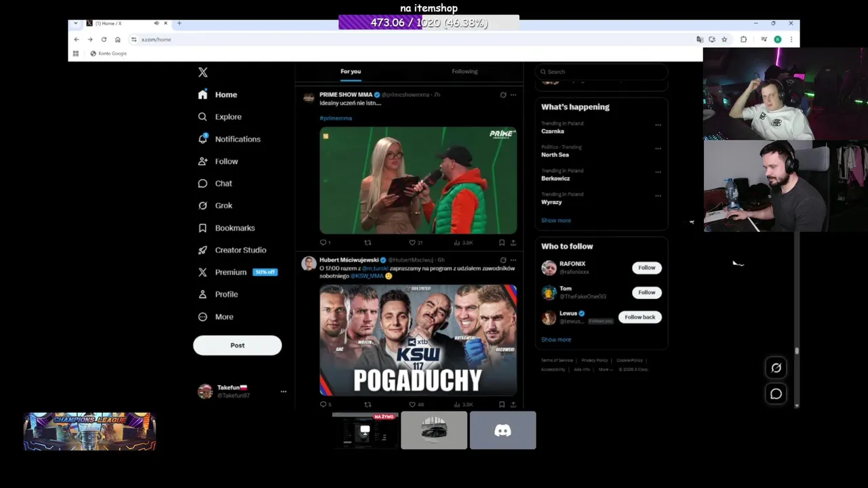Switch to the For you tab
Image resolution: width=868 pixels, height=488 pixels.
(351, 71)
